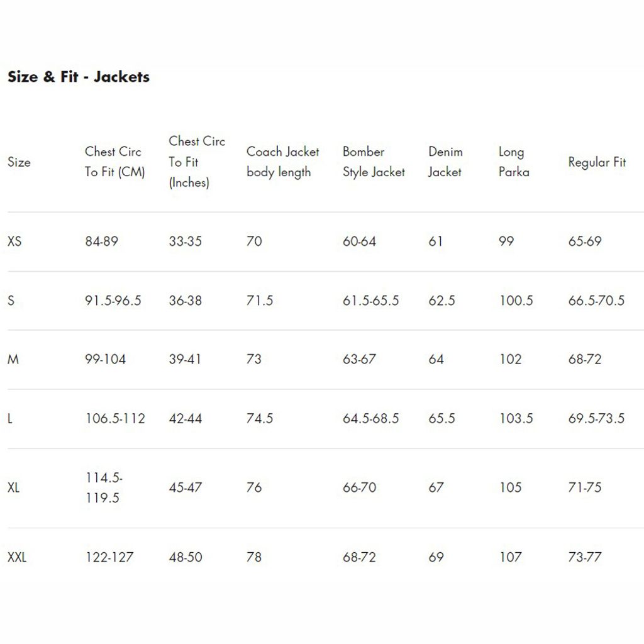Click the Size column header
644x644 pixels.
coord(19,162)
